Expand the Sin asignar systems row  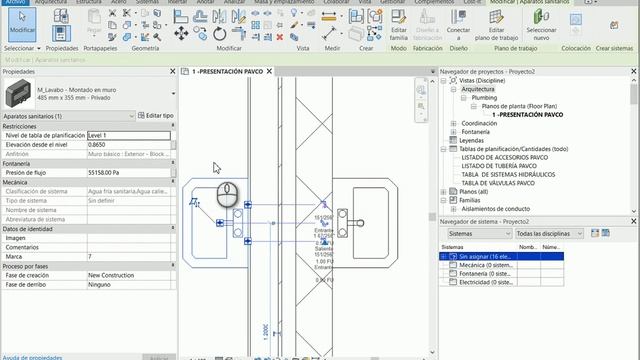[x=443, y=256]
